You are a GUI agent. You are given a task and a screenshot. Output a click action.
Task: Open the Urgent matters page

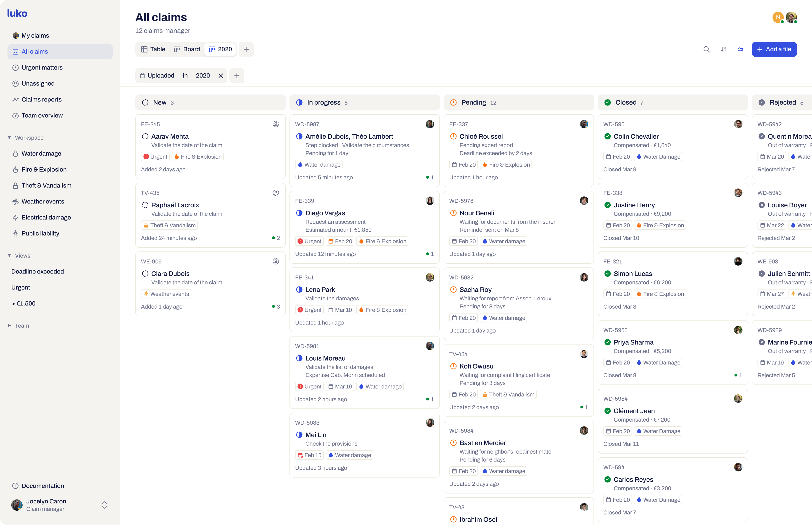click(x=42, y=67)
